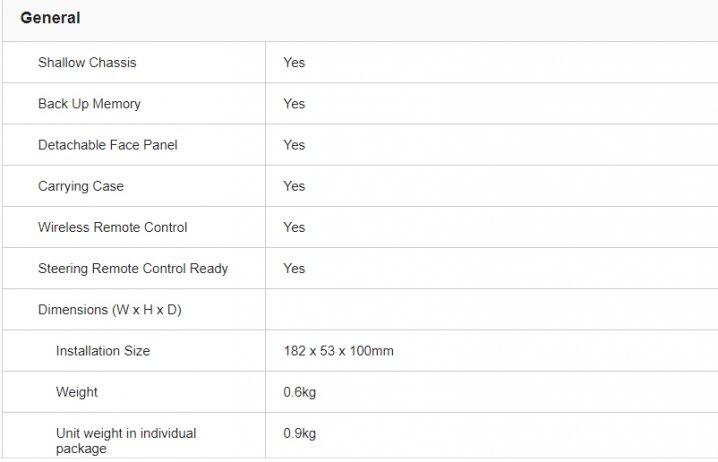Select the Installation Size label
The height and width of the screenshot is (462, 718).
point(103,351)
